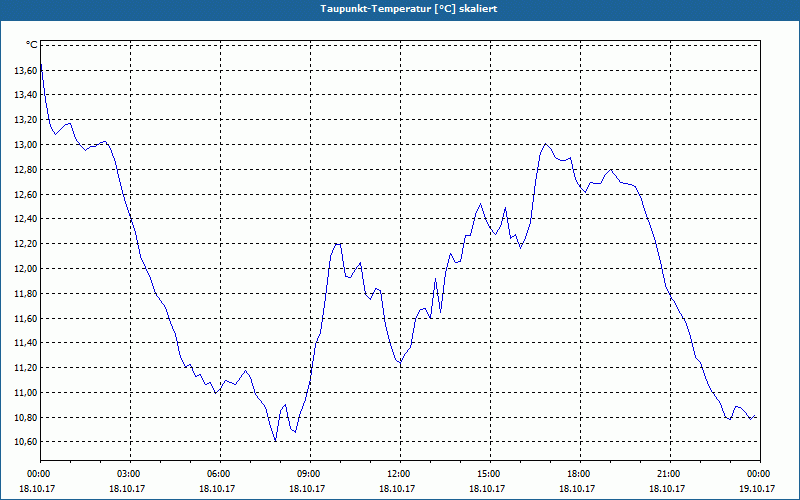The width and height of the screenshot is (800, 500).
Task: Select the 13,60 y-axis label
Action: (x=26, y=70)
